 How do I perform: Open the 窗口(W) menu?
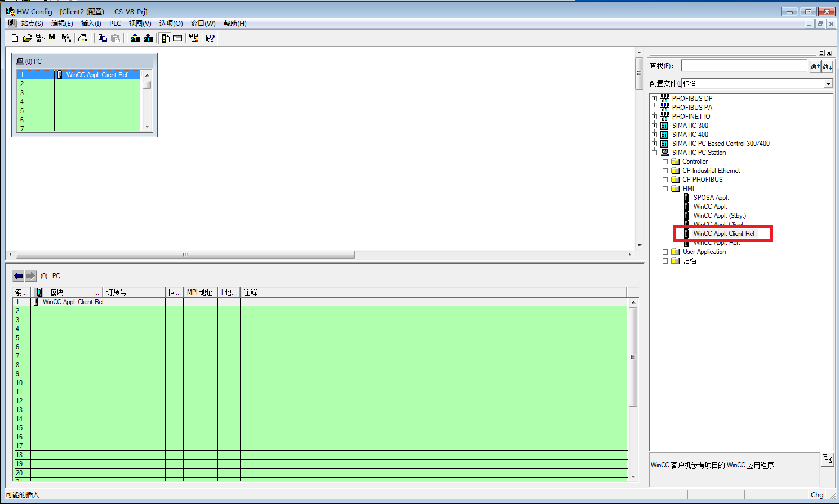(x=203, y=24)
